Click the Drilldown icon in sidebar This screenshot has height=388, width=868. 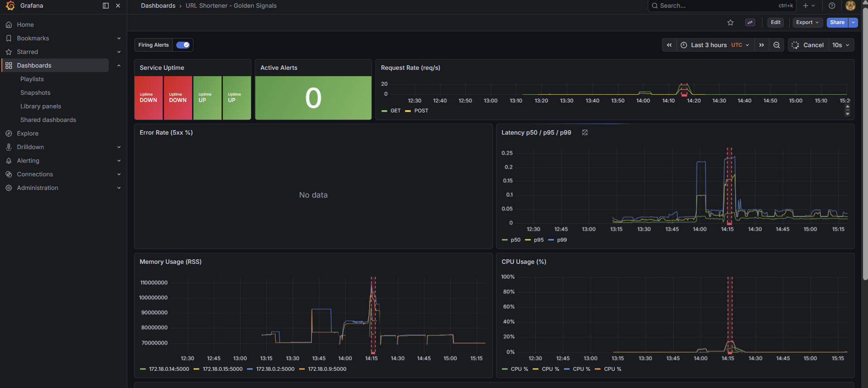point(9,147)
